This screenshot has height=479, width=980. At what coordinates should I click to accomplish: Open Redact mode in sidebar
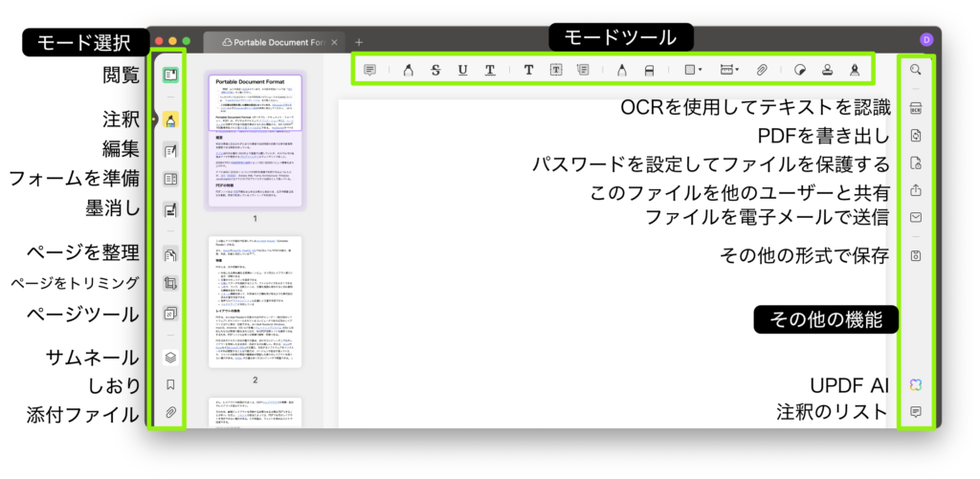(170, 209)
